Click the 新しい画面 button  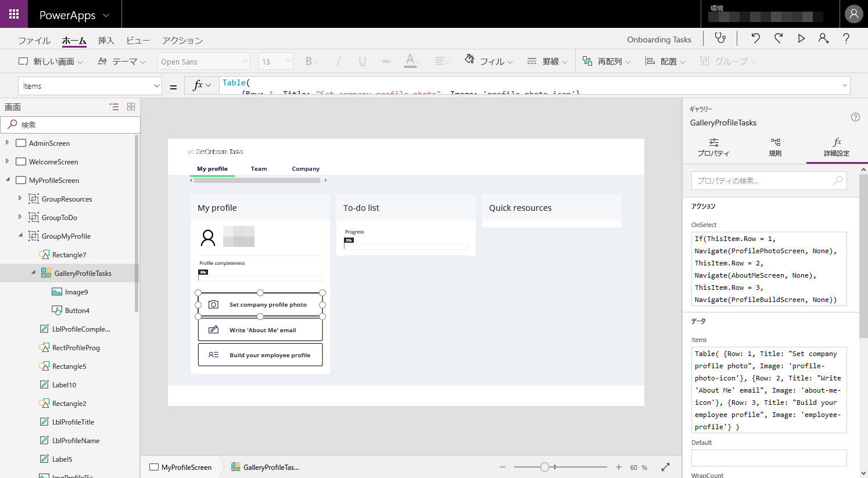(51, 62)
